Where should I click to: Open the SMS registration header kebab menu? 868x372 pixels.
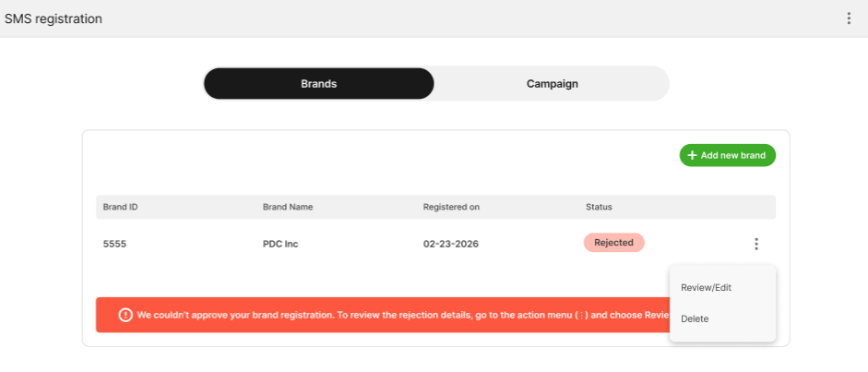pyautogui.click(x=849, y=18)
